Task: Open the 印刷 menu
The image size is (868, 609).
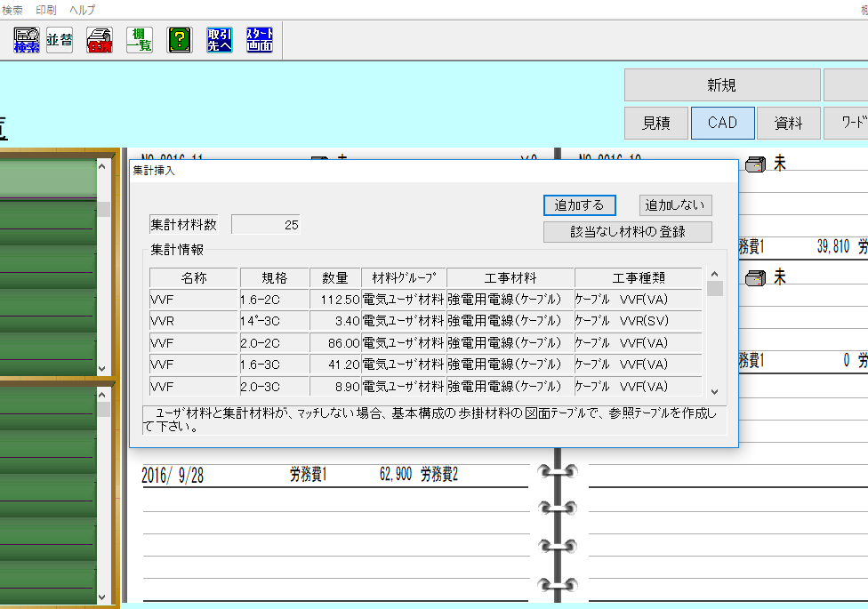Action: (46, 9)
